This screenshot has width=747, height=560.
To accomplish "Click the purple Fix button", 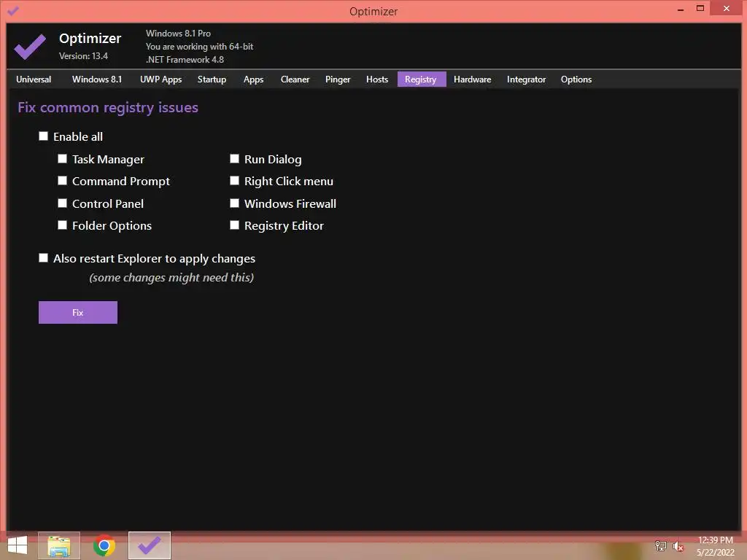I will (77, 312).
